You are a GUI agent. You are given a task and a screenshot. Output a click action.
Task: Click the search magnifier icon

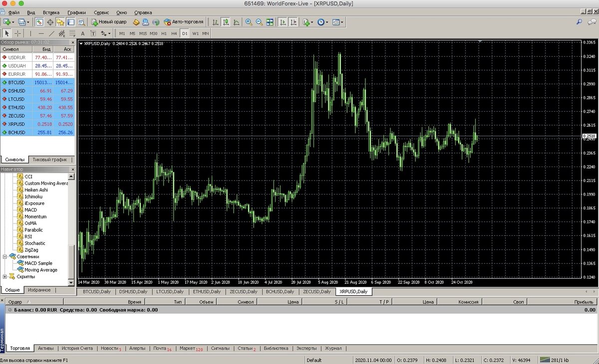pos(579,22)
